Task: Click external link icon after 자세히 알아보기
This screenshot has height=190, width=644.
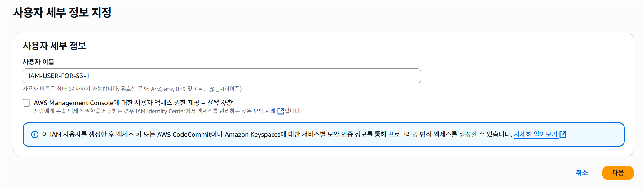Action: click(563, 134)
